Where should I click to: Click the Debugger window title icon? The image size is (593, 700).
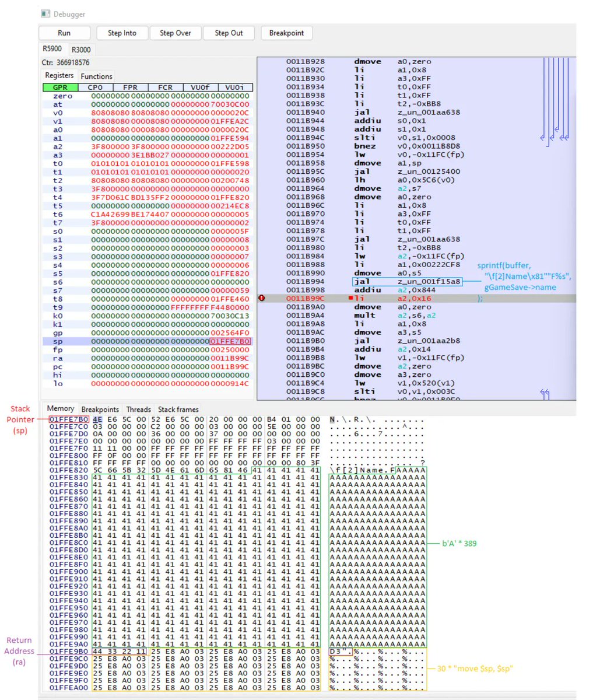coord(45,13)
